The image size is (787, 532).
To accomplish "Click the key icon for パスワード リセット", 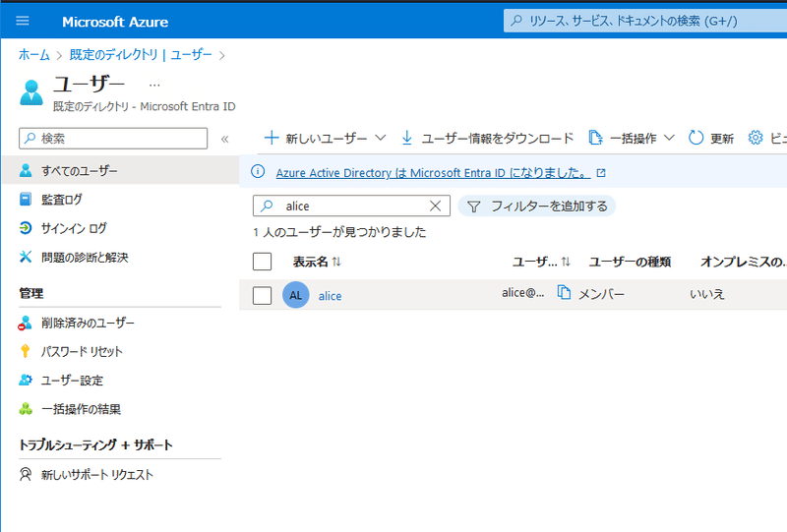I will point(25,351).
